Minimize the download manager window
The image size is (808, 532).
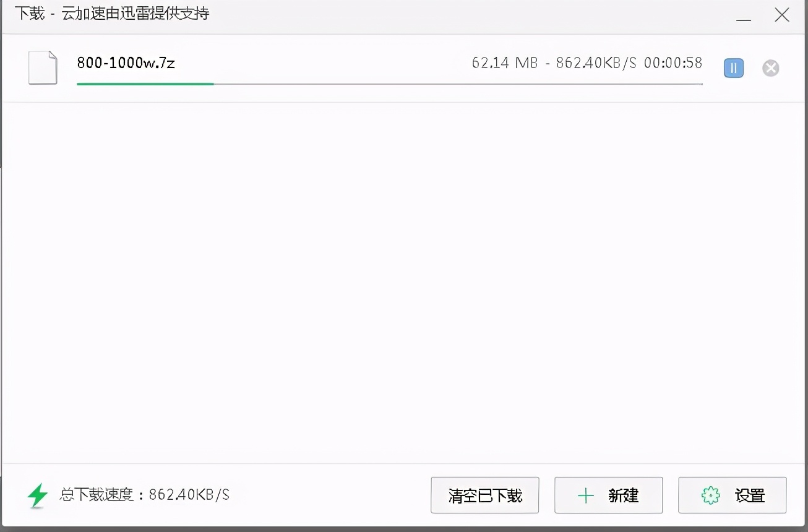744,15
